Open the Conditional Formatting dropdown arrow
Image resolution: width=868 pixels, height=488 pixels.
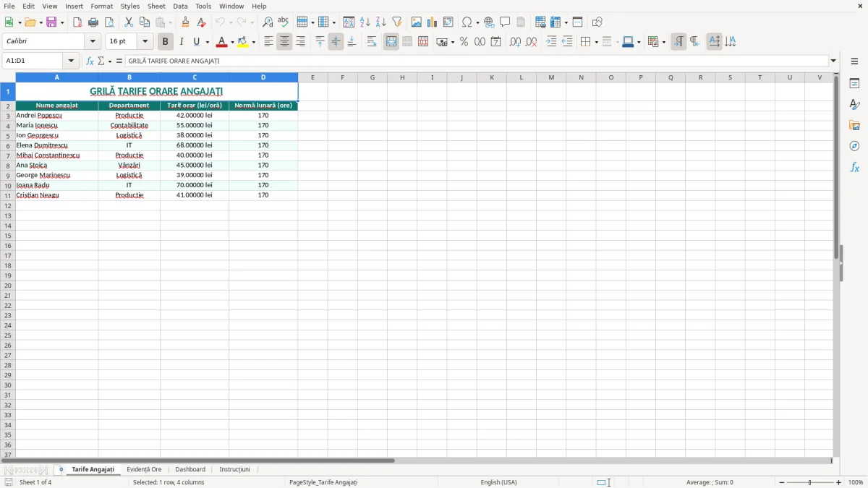point(663,42)
